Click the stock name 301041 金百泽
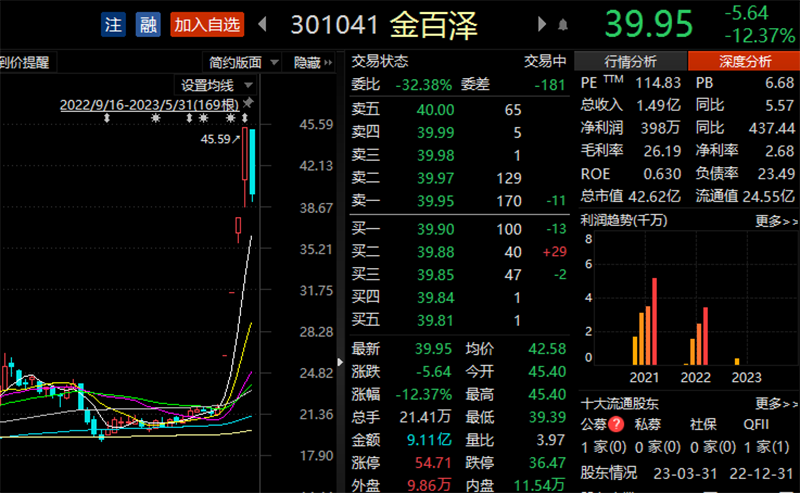The height and width of the screenshot is (493, 800). (x=384, y=25)
